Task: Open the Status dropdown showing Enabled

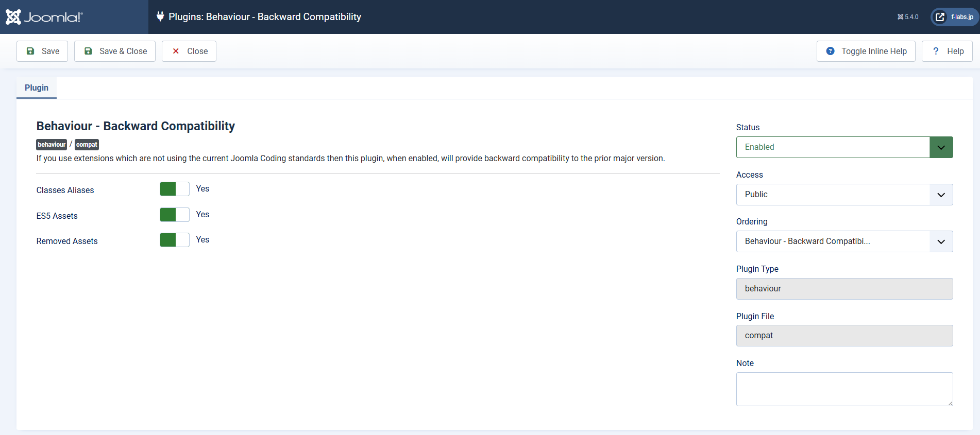Action: pos(844,147)
